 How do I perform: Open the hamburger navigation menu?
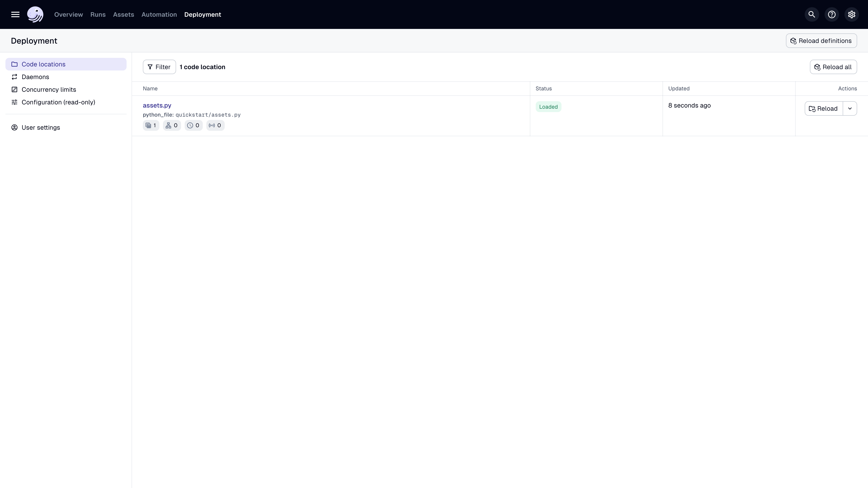15,14
